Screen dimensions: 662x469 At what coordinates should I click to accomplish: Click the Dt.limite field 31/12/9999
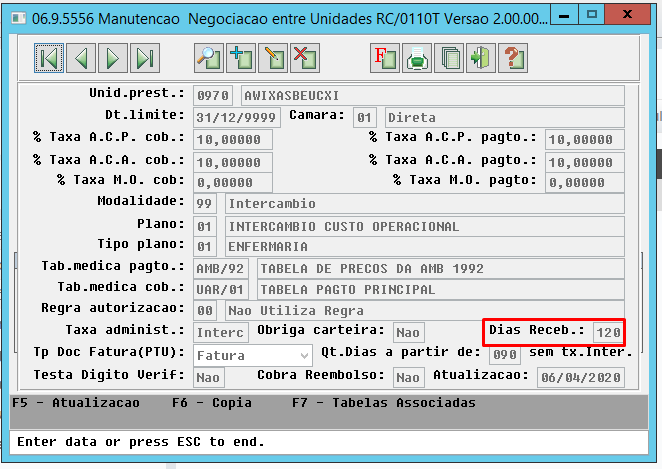coord(236,117)
